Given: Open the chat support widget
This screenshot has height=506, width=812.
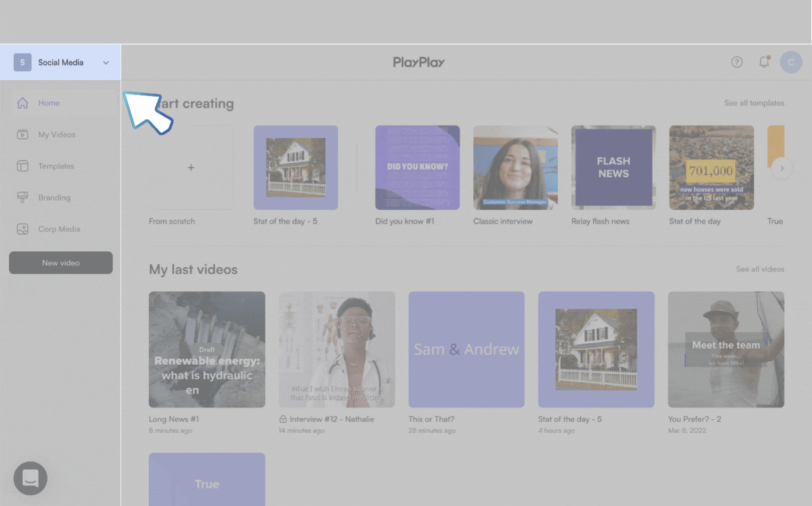Looking at the screenshot, I should (30, 478).
